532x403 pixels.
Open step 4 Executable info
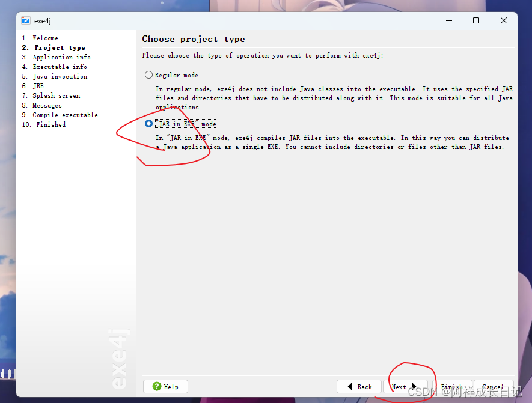[x=55, y=67]
